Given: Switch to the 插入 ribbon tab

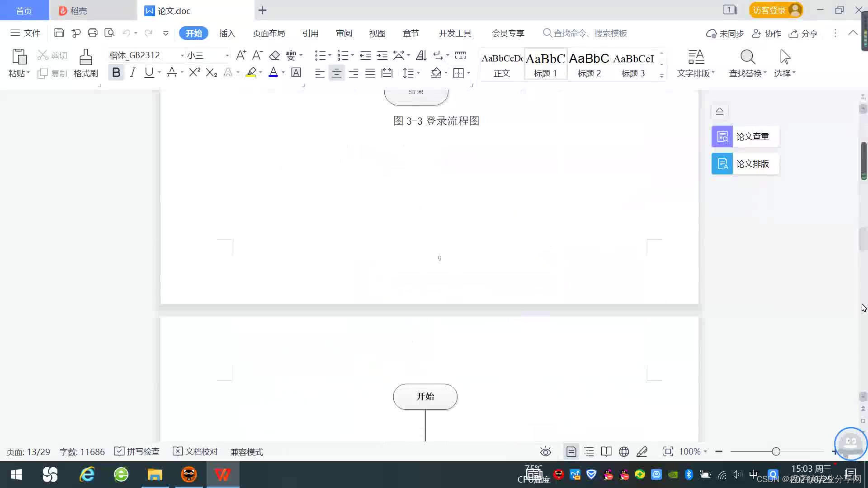Looking at the screenshot, I should (x=227, y=33).
